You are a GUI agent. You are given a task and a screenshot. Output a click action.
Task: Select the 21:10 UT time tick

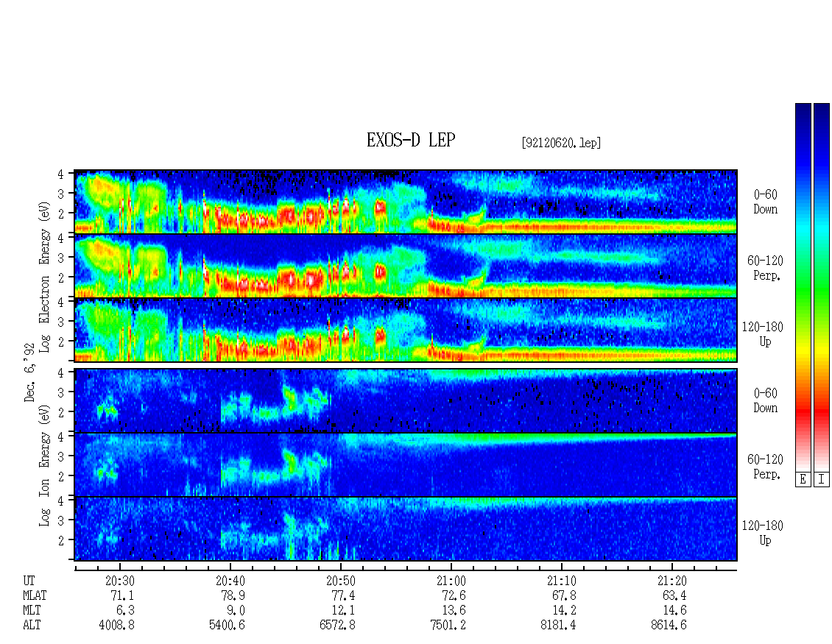pyautogui.click(x=561, y=581)
